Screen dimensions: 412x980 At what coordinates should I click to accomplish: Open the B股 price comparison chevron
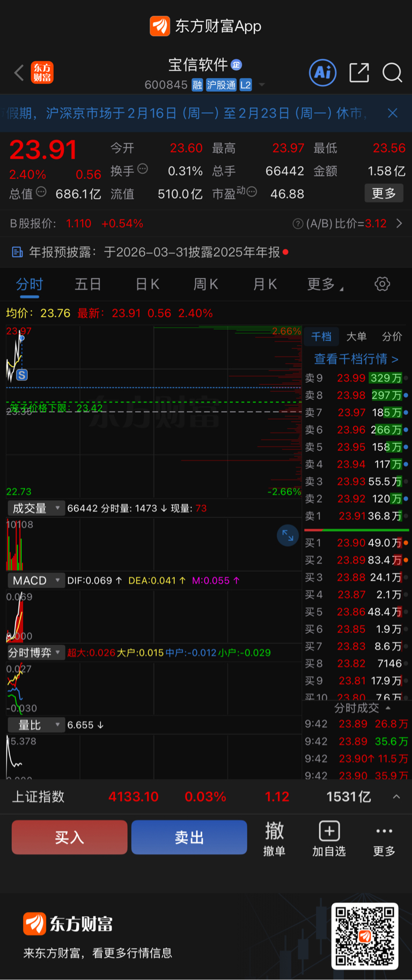(x=399, y=223)
